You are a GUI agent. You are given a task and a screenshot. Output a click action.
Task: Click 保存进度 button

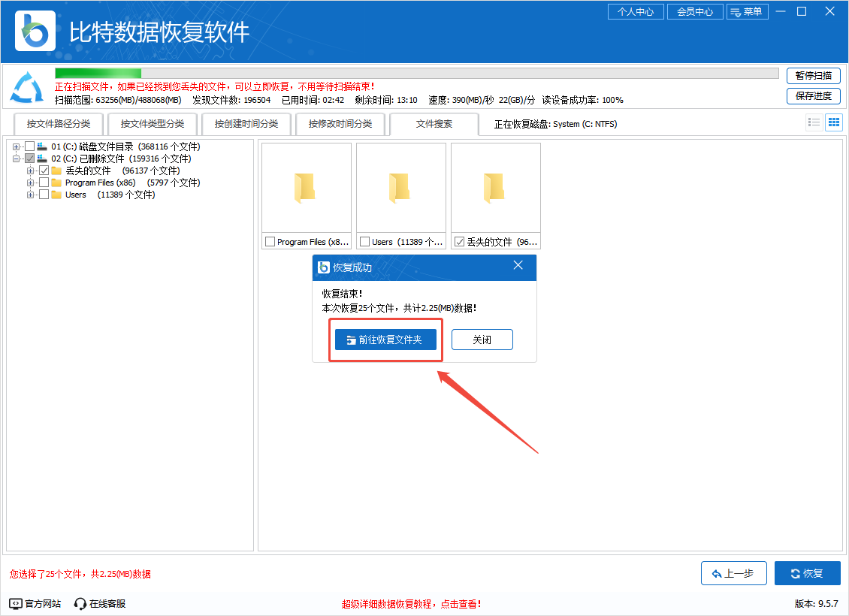click(813, 96)
